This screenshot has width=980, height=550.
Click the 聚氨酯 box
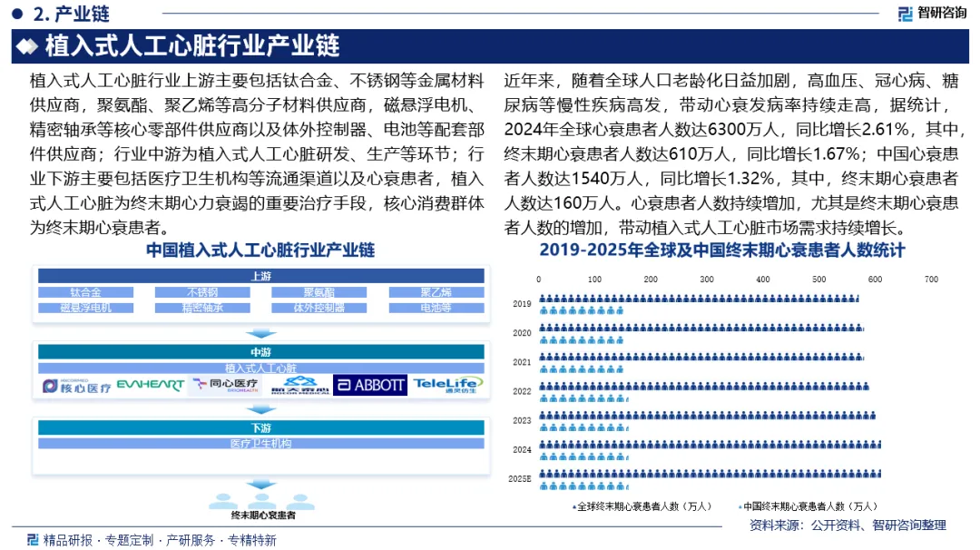pos(318,292)
